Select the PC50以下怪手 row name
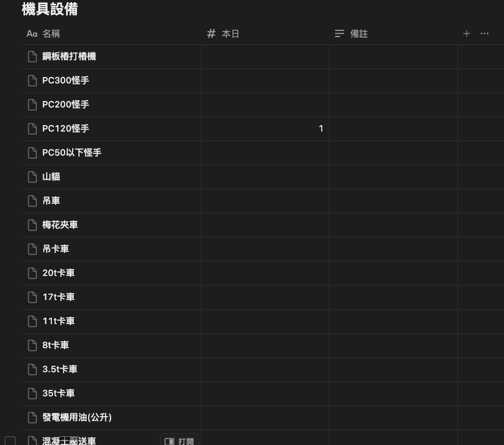504x445 pixels. tap(72, 152)
